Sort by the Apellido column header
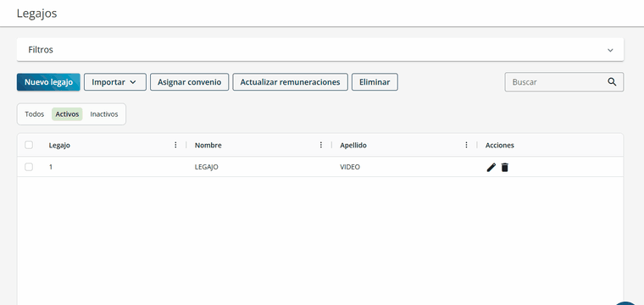The image size is (644, 305). (353, 146)
